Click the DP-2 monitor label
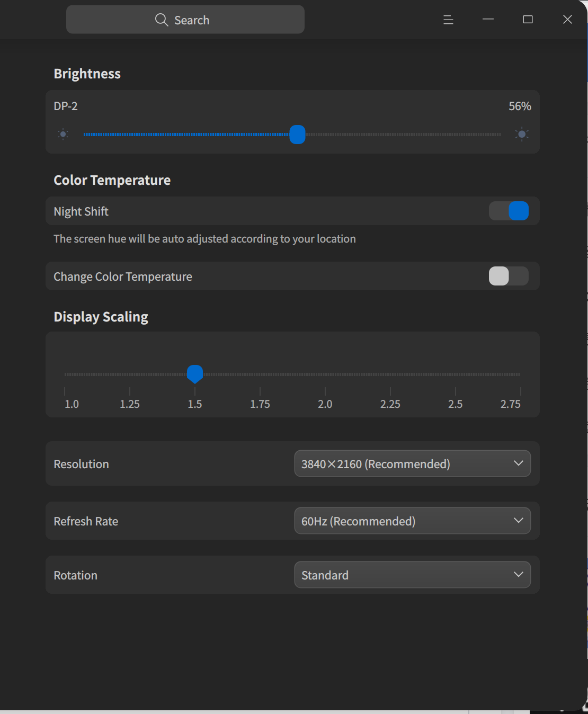588x714 pixels. click(66, 106)
